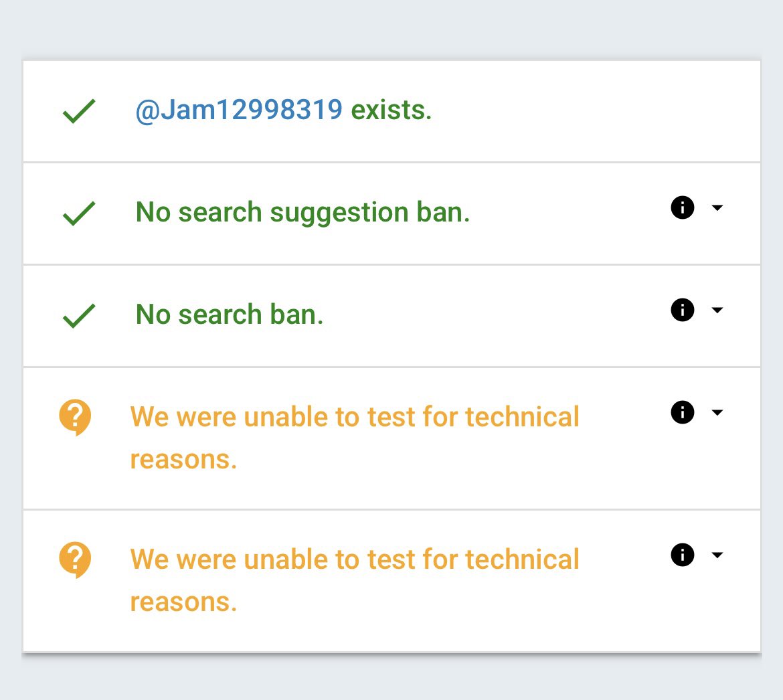
Task: Click the word "reasons." in the bottom row
Action: click(183, 602)
